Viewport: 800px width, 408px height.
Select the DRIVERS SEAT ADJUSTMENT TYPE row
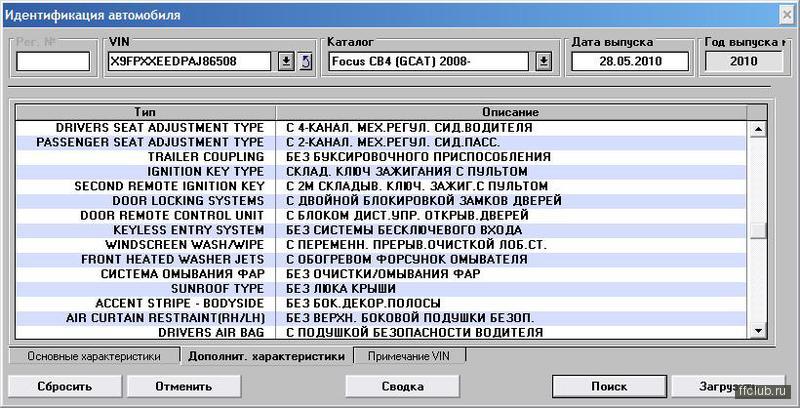point(381,128)
